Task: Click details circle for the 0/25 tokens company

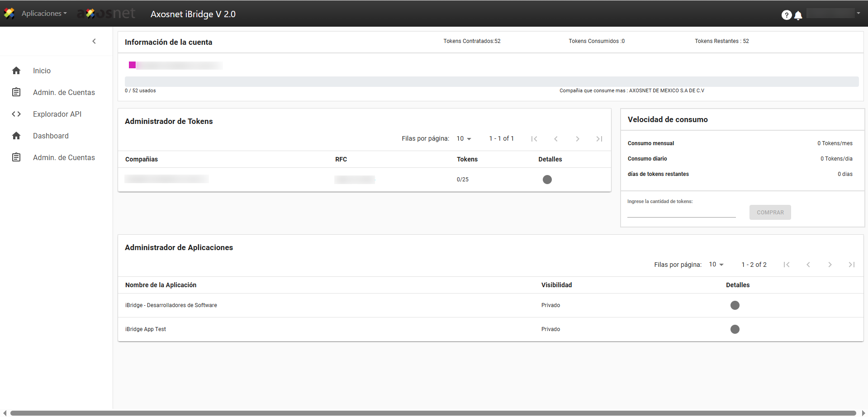Action: (547, 180)
